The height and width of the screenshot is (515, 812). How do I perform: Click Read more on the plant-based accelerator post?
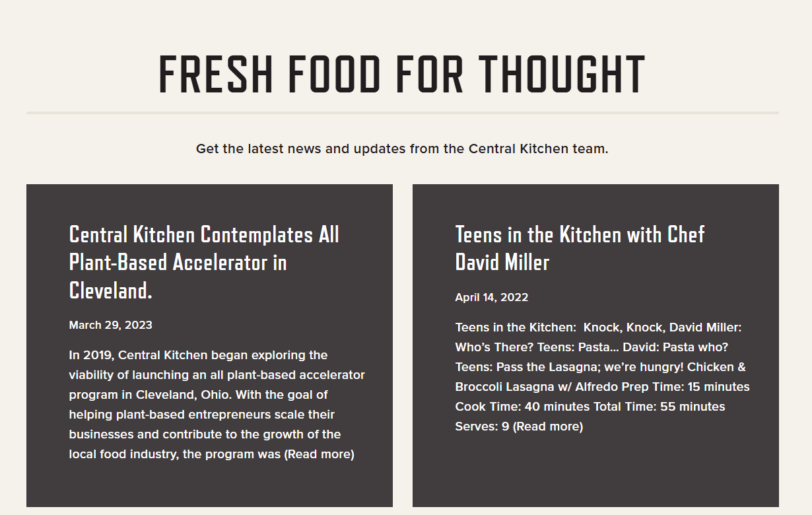click(320, 454)
